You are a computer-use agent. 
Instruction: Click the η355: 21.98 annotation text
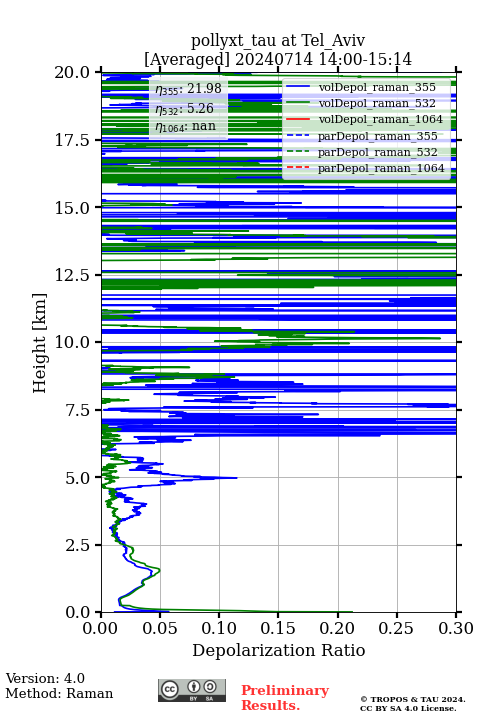pyautogui.click(x=188, y=89)
